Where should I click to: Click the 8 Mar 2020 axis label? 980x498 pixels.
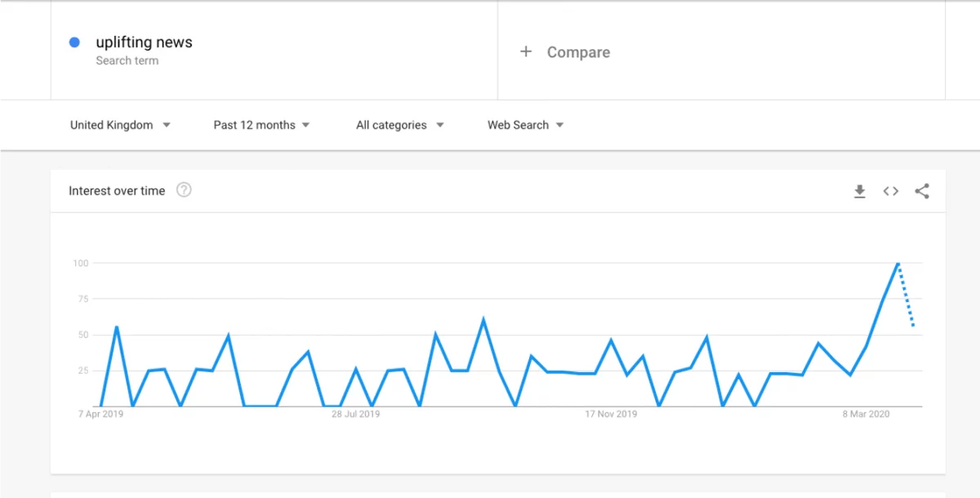[866, 414]
